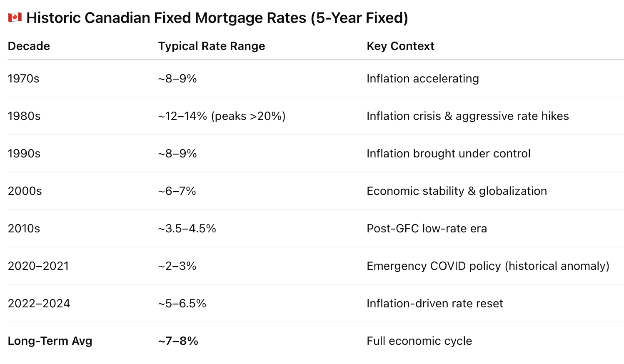
Task: Select Inflation brought under control text
Action: (448, 154)
